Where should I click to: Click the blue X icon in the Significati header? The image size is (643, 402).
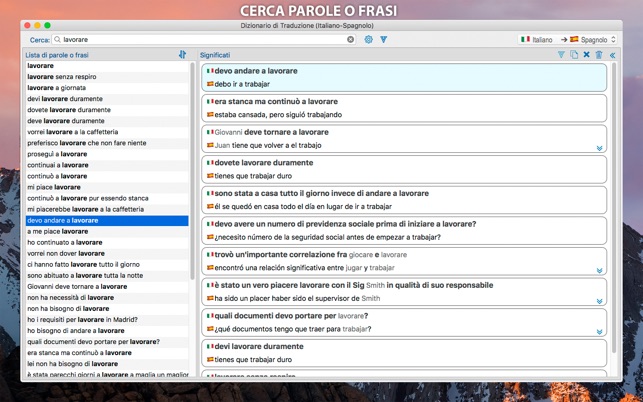[x=587, y=54]
